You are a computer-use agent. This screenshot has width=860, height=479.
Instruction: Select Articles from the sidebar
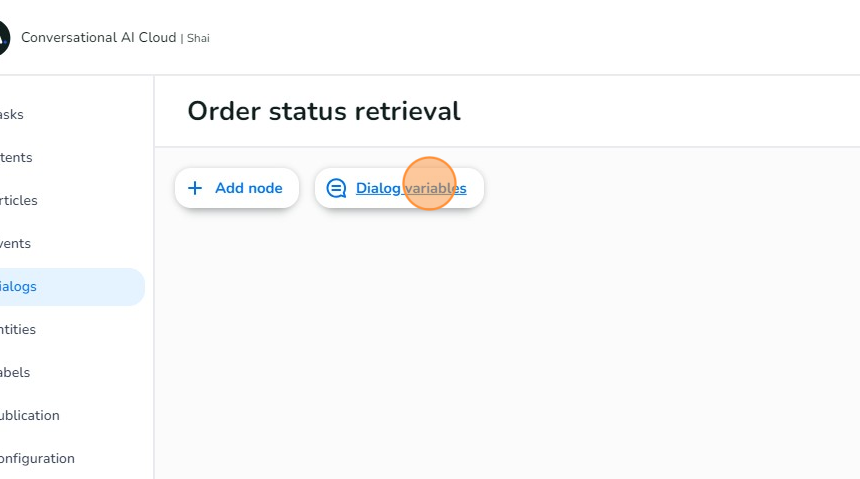(x=18, y=200)
